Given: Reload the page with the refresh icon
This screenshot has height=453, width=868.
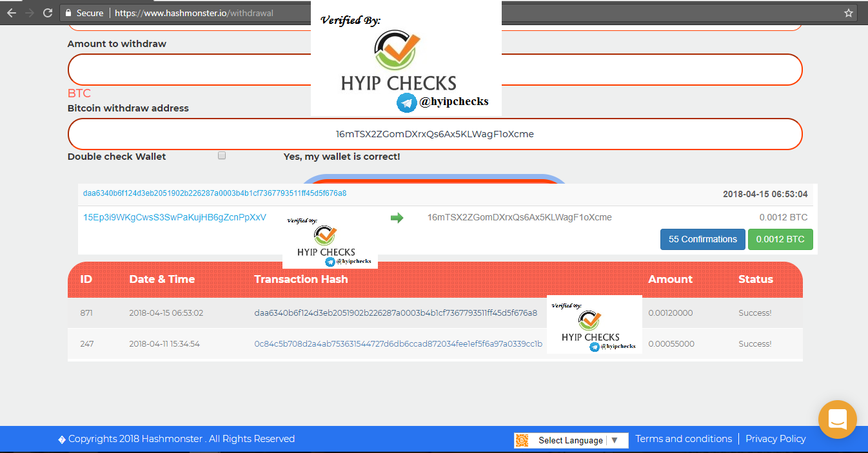Looking at the screenshot, I should tap(48, 13).
